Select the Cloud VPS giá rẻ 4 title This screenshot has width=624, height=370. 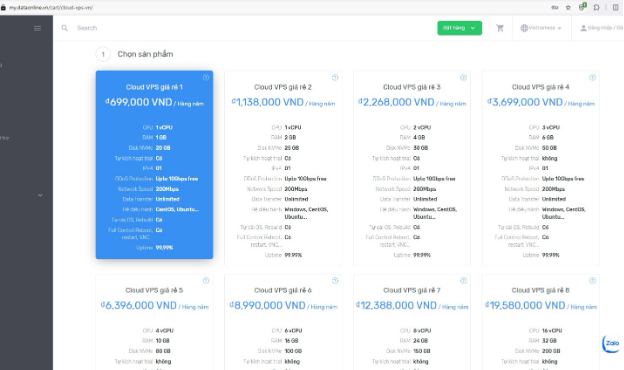[x=540, y=87]
